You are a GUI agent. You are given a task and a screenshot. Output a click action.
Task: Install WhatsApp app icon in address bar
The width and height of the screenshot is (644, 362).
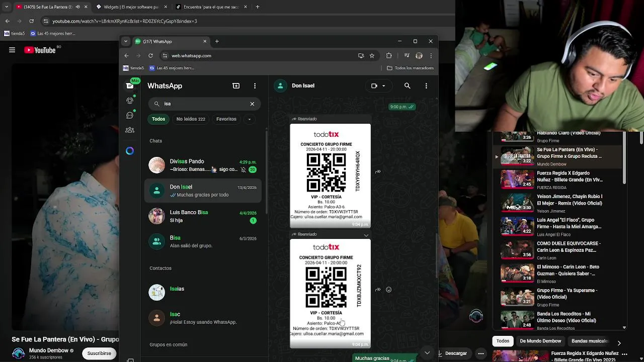361,56
